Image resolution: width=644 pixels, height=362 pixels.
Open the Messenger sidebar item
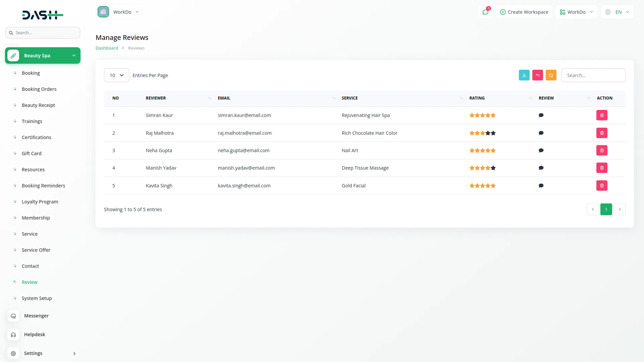pos(36,316)
